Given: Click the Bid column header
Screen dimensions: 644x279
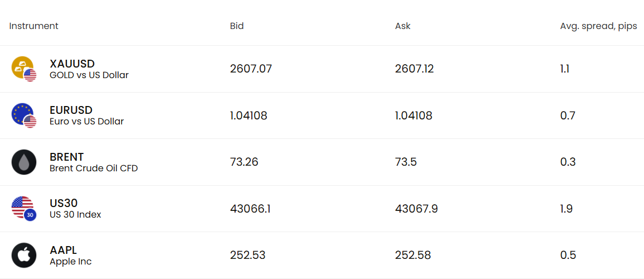Looking at the screenshot, I should (237, 26).
